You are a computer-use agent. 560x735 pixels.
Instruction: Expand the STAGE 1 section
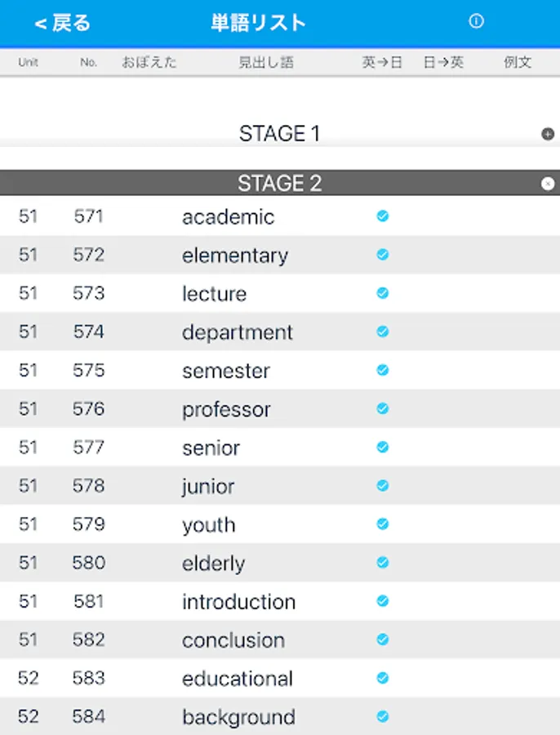pos(548,135)
